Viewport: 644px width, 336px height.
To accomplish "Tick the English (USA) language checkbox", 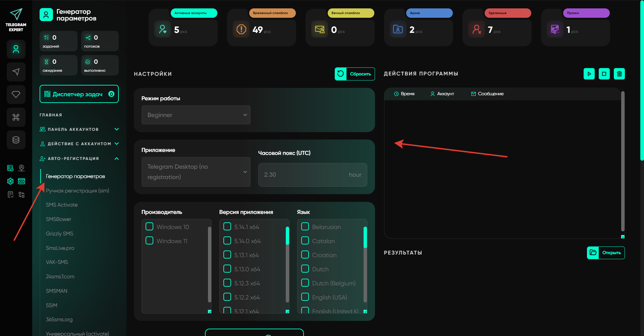I will pyautogui.click(x=305, y=297).
